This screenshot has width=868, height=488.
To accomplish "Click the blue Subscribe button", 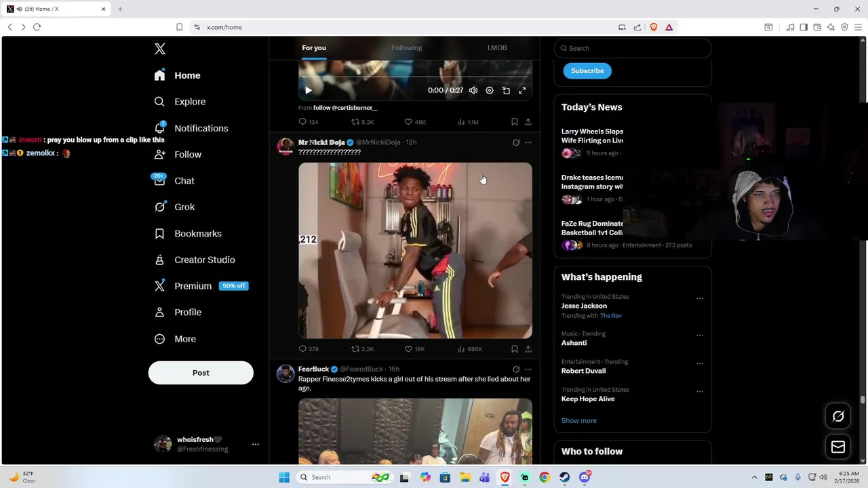I will (587, 70).
